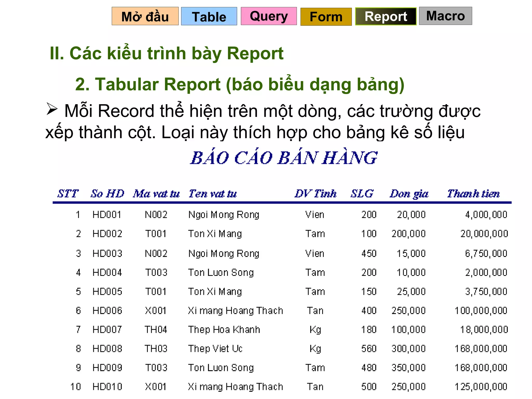Click total 18,000,000
The width and height of the screenshot is (532, 399).
[484, 330]
